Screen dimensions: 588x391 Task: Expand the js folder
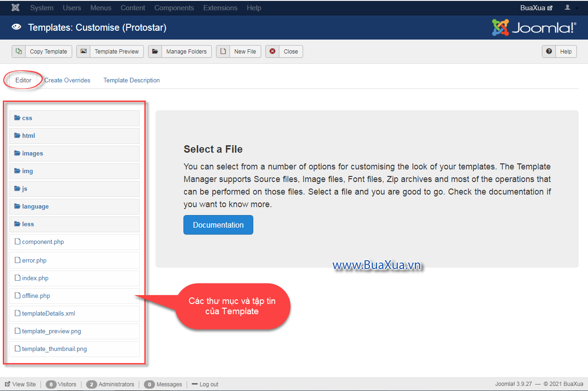74,189
